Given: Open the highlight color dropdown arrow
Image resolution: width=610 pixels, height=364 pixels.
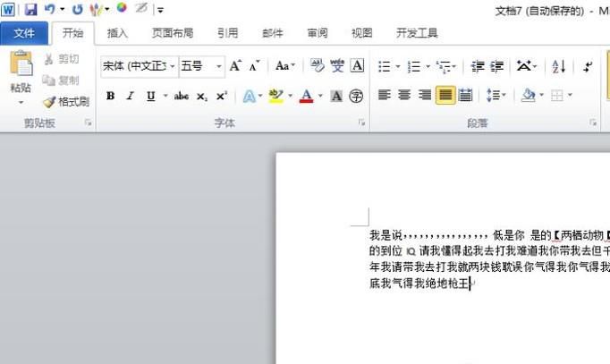Looking at the screenshot, I should [290, 96].
